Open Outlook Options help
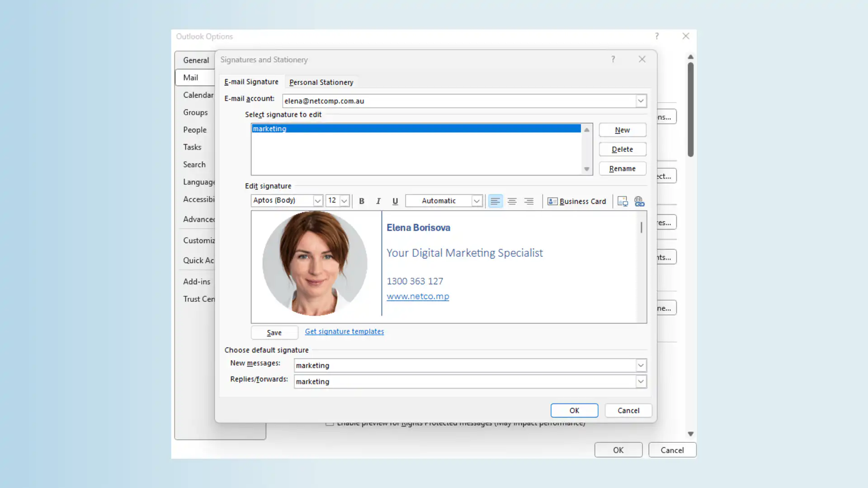The width and height of the screenshot is (868, 488). click(656, 36)
